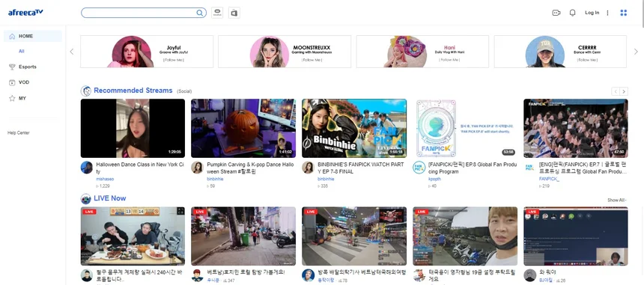This screenshot has width=644, height=285.
Task: Play the FANPICK EP.7 crowd thumbnail
Action: point(575,129)
